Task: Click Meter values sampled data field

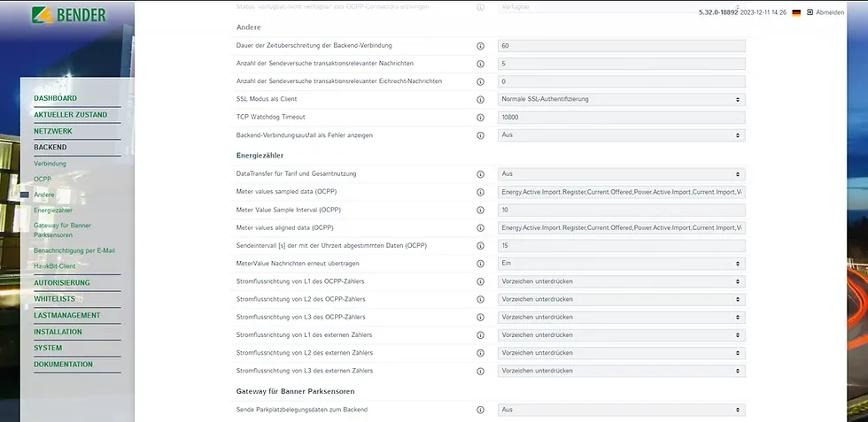Action: coord(621,192)
